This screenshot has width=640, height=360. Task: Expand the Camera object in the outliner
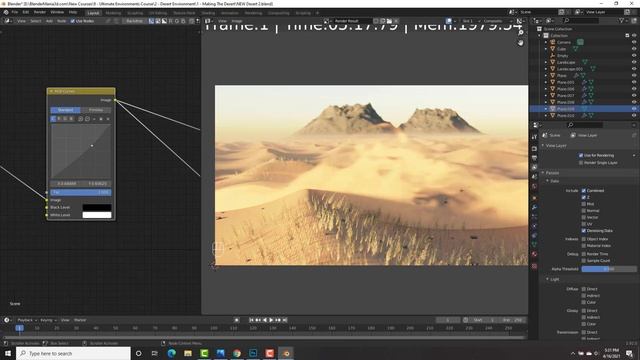(x=546, y=42)
